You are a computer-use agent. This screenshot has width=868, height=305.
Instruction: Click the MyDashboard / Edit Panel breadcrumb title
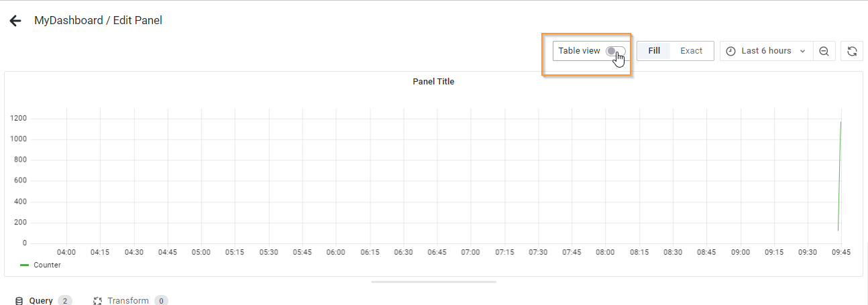click(98, 21)
